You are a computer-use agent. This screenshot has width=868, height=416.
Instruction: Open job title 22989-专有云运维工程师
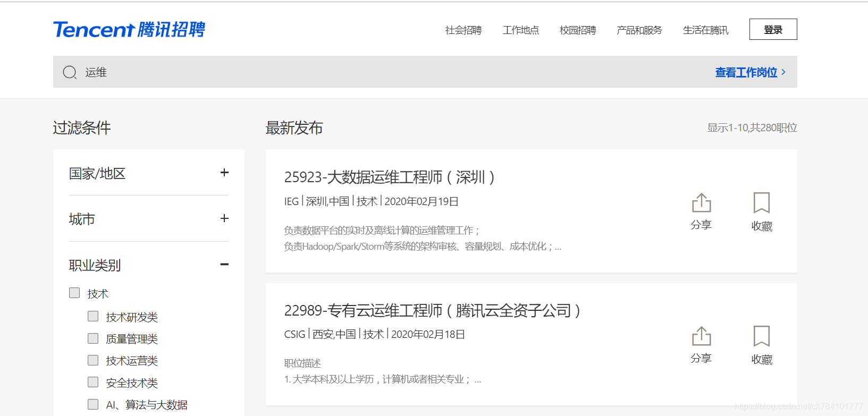click(x=432, y=310)
